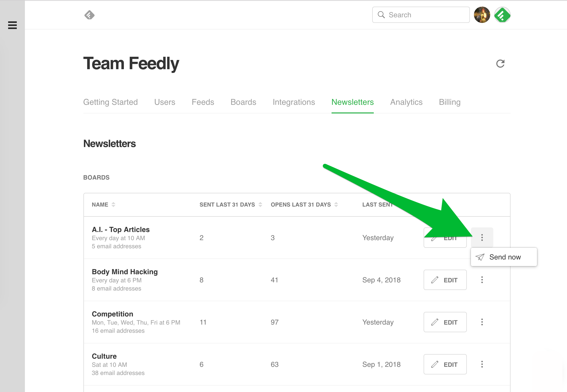Viewport: 567px width, 392px height.
Task: Switch to the Analytics tab
Action: pos(406,102)
